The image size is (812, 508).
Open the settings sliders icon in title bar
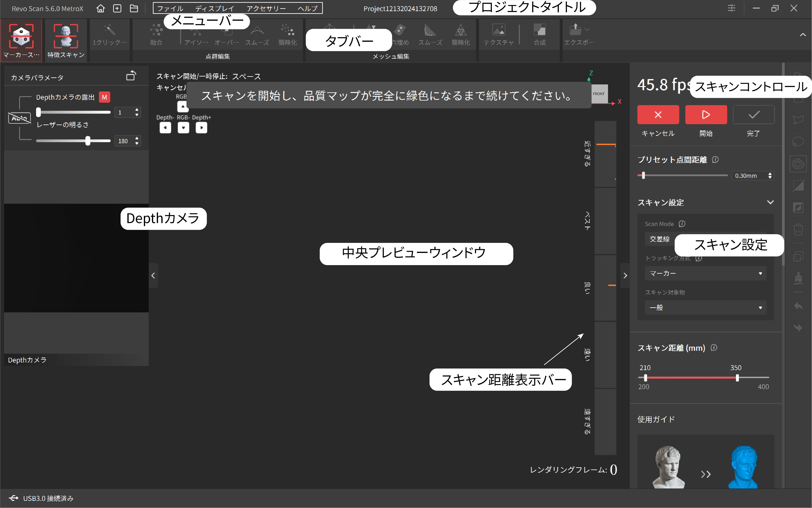(731, 8)
